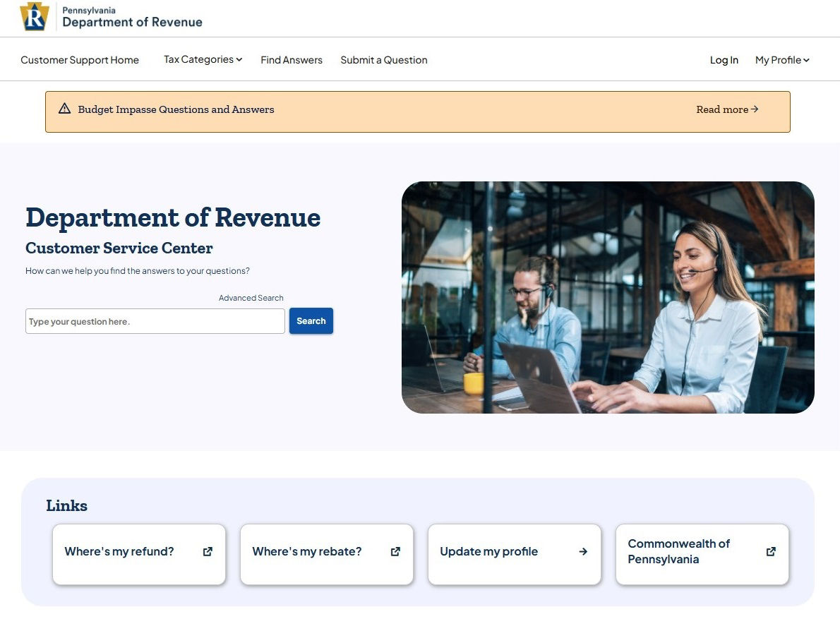The width and height of the screenshot is (840, 619).
Task: Navigate to Find Answers
Action: coord(291,60)
